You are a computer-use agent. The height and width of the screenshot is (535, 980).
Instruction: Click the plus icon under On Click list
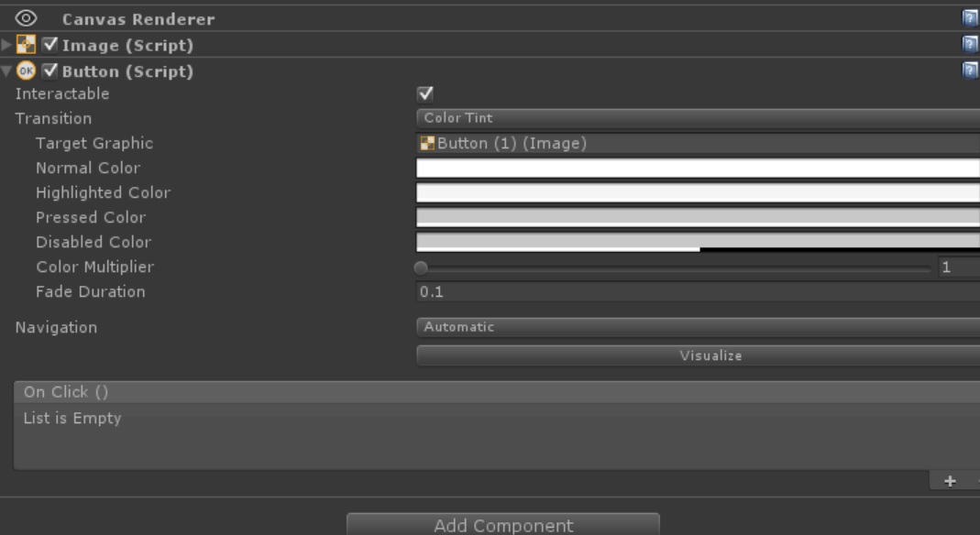[950, 481]
